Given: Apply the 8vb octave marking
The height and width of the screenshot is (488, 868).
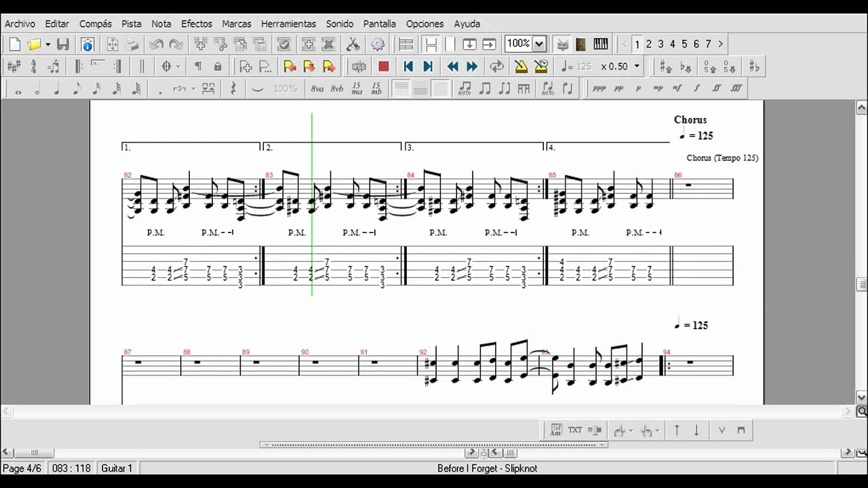Looking at the screenshot, I should point(337,89).
